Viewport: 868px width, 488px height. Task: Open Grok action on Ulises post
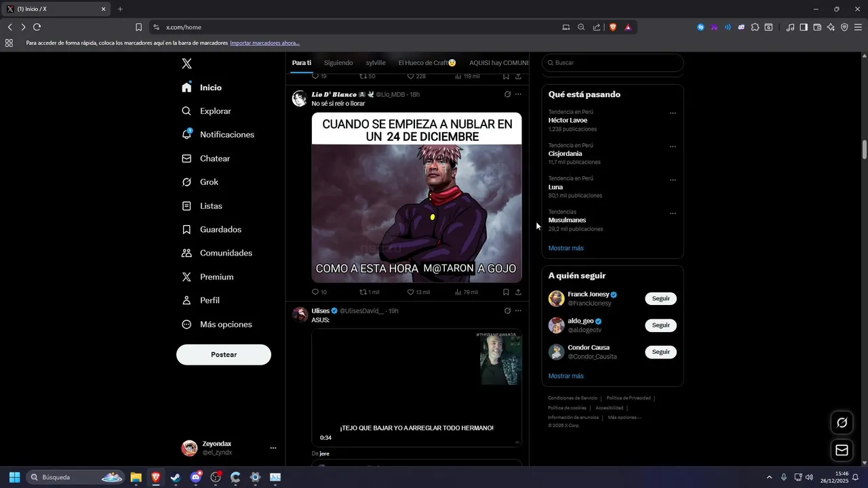point(507,311)
